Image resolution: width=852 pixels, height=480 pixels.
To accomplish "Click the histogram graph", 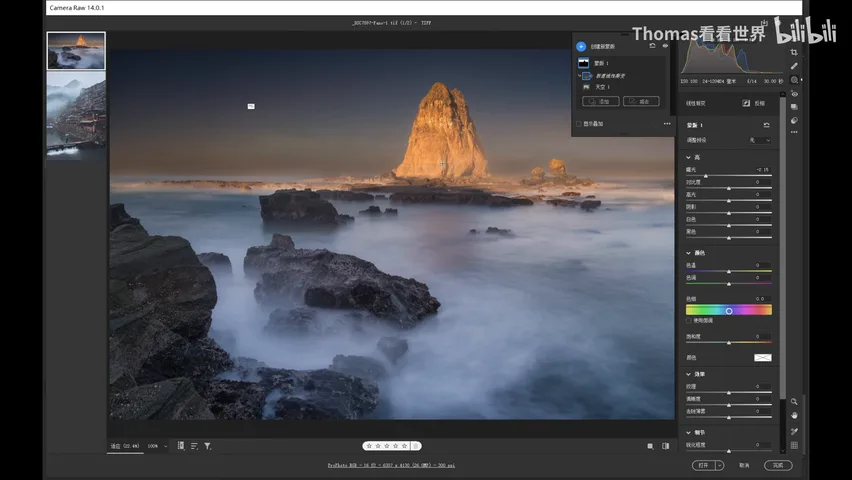I will [731, 57].
